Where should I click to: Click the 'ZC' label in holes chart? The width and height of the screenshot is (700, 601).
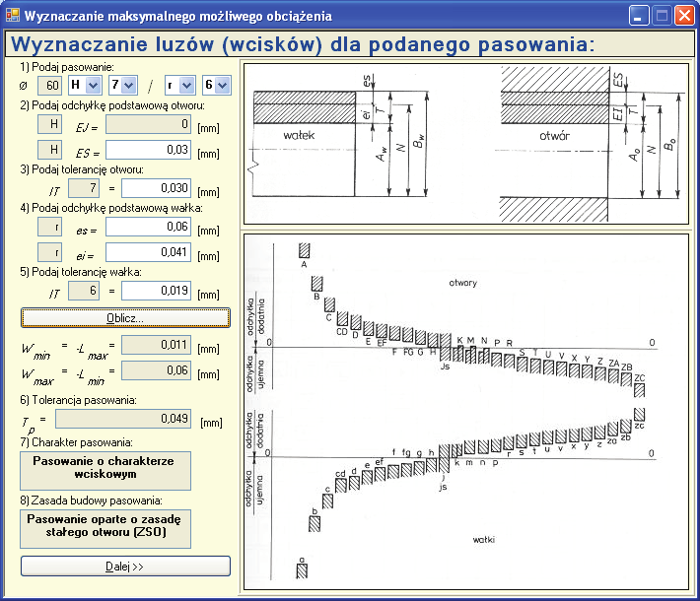click(639, 378)
